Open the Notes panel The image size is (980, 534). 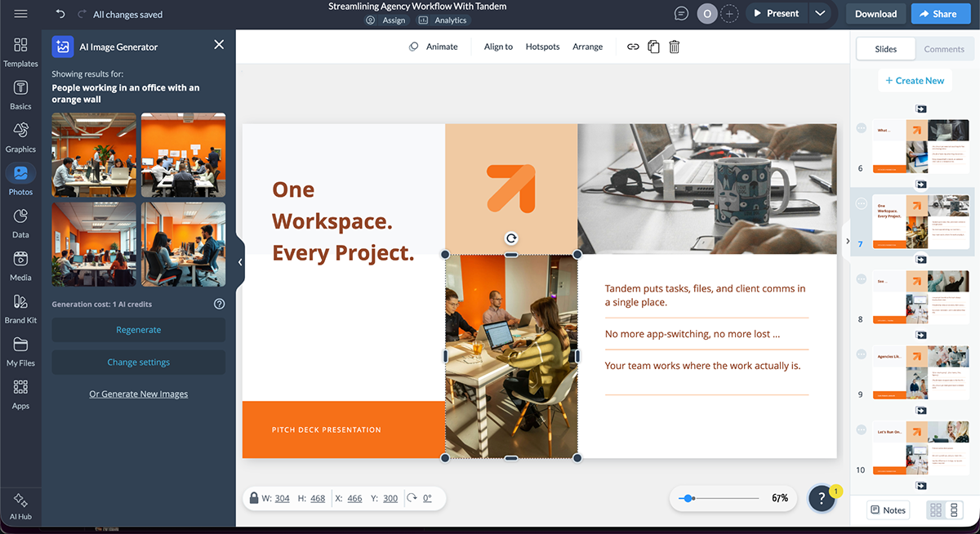coord(888,510)
